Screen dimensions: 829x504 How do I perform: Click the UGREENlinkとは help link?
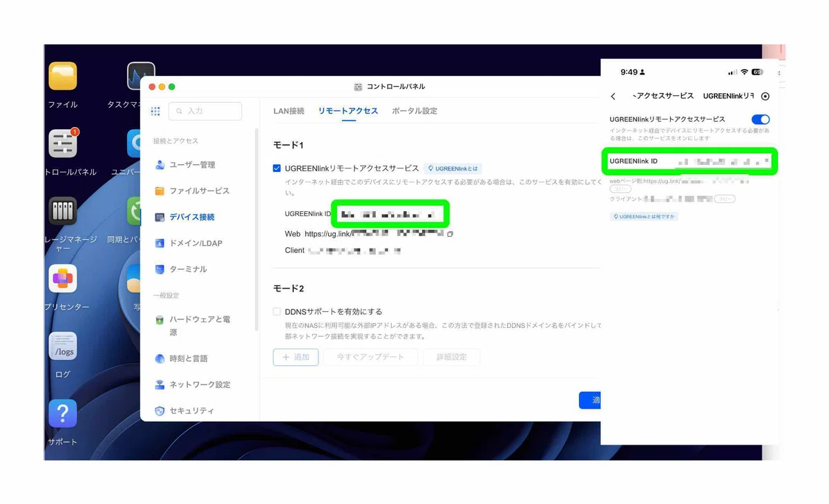pyautogui.click(x=453, y=168)
